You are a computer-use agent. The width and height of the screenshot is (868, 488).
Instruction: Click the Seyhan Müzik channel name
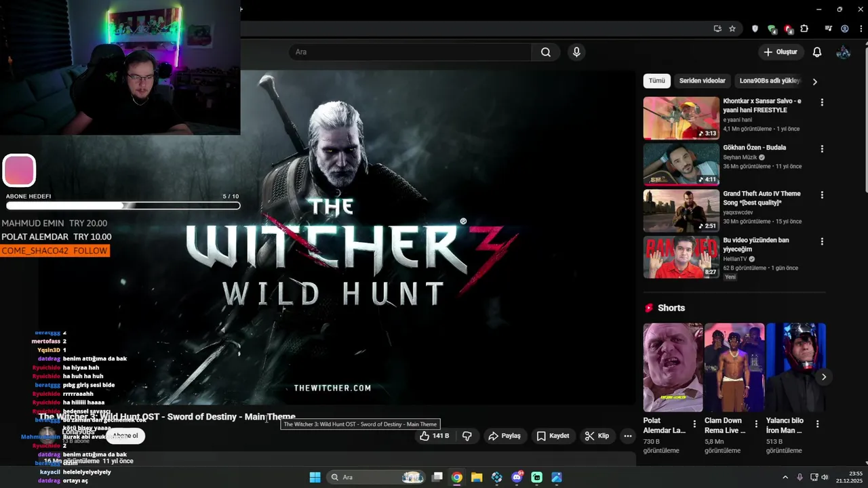(740, 157)
